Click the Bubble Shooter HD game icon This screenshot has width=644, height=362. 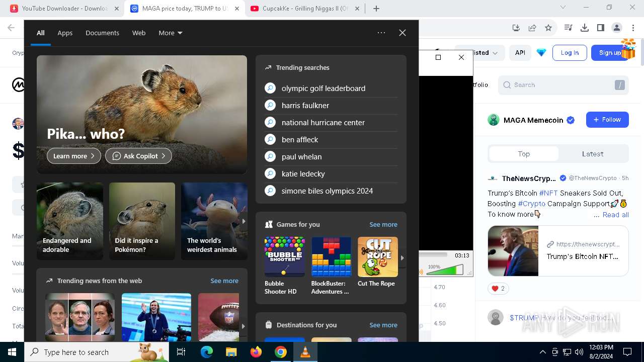click(285, 257)
